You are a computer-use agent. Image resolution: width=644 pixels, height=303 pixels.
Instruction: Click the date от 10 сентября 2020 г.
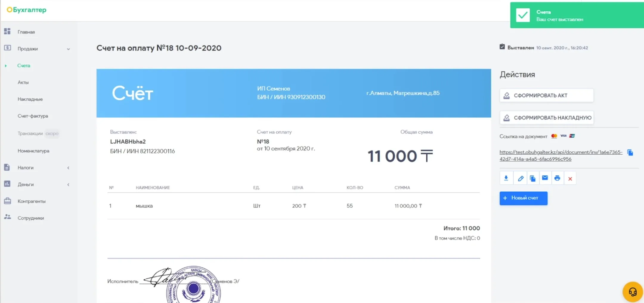[x=286, y=148]
